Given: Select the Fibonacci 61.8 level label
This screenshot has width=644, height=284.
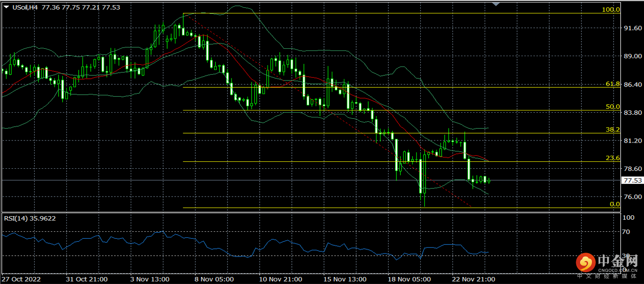Looking at the screenshot, I should point(613,84).
